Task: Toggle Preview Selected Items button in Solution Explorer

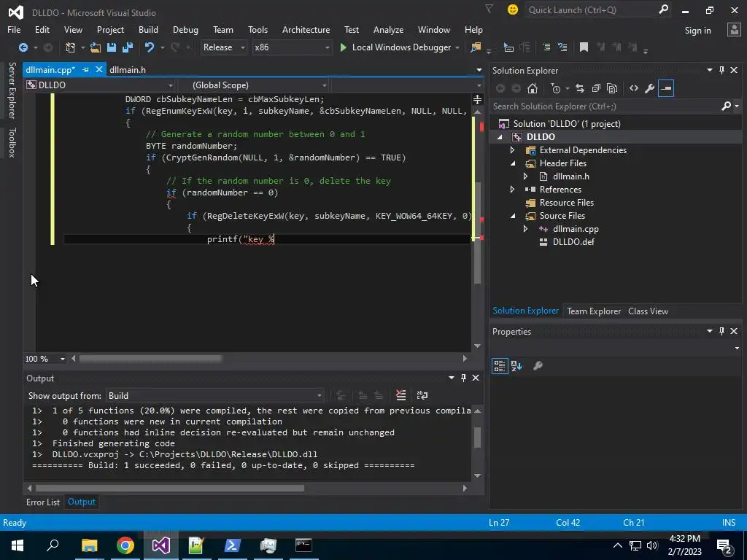Action: 665,88
